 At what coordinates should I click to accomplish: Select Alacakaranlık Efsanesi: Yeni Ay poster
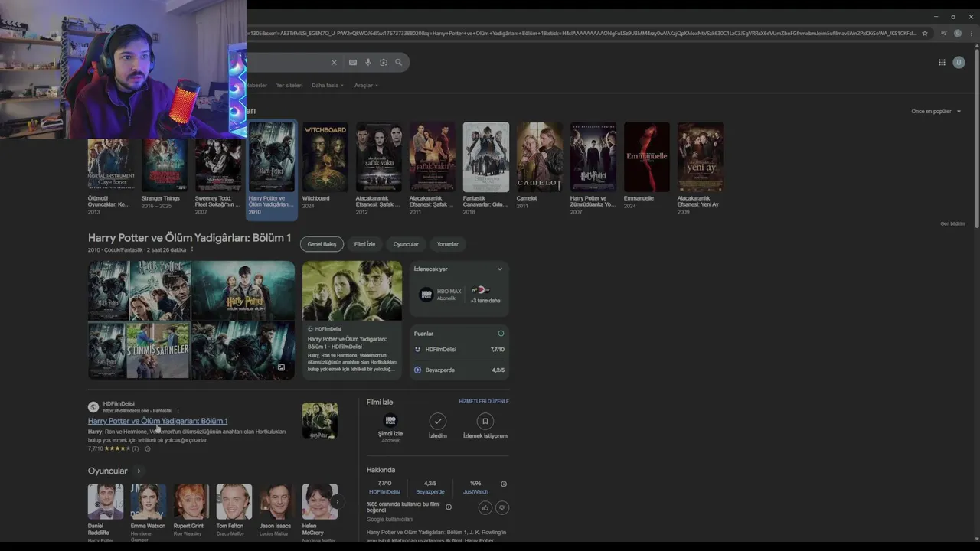(x=701, y=157)
